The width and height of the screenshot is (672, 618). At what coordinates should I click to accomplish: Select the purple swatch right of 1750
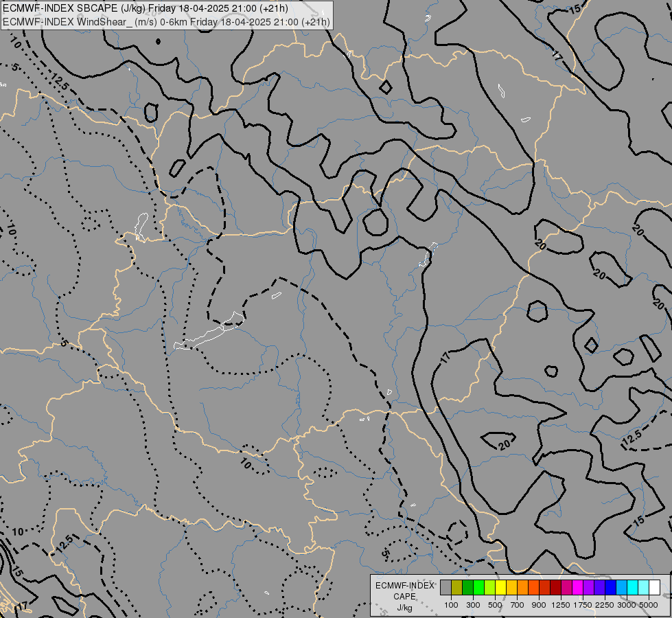(x=588, y=587)
